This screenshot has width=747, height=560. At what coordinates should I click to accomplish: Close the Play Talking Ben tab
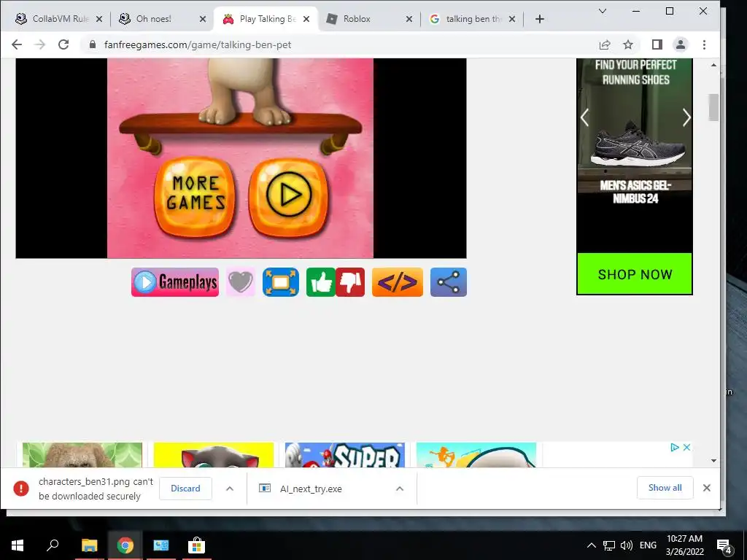click(x=306, y=19)
